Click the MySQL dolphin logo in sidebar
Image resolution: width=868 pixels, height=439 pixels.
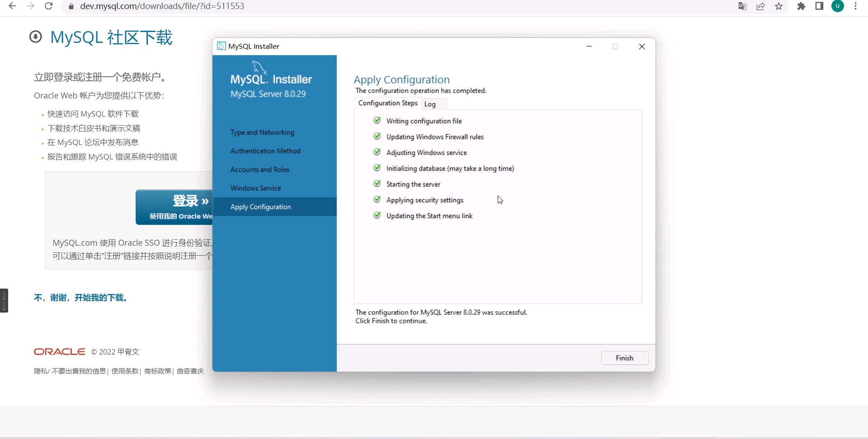pos(259,67)
